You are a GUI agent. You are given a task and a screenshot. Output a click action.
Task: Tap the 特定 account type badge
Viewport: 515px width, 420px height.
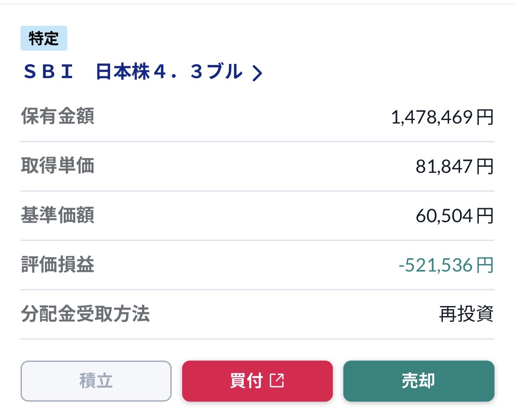coord(44,38)
